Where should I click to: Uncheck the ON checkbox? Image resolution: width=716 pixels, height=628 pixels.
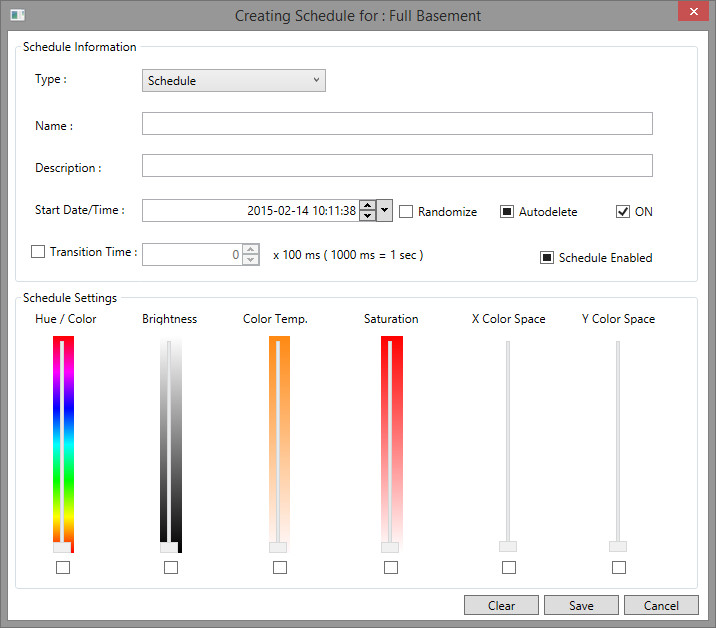623,211
